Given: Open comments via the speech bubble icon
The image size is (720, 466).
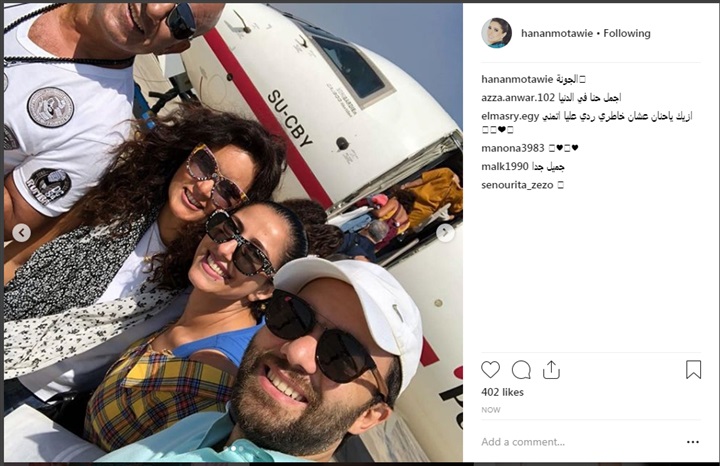Looking at the screenshot, I should click(x=521, y=370).
